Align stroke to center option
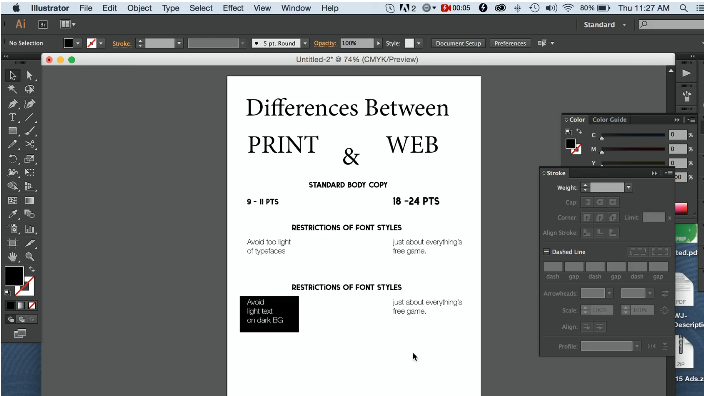704x396 pixels. 587,233
